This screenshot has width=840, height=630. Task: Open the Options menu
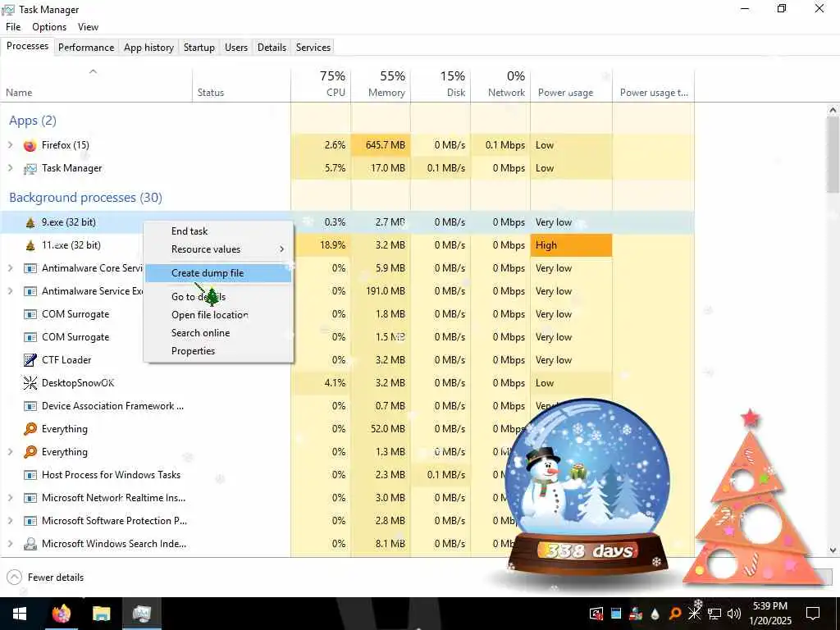pos(49,27)
